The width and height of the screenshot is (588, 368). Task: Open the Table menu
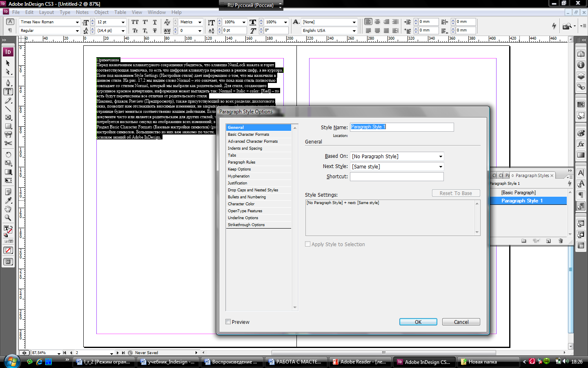pos(120,12)
